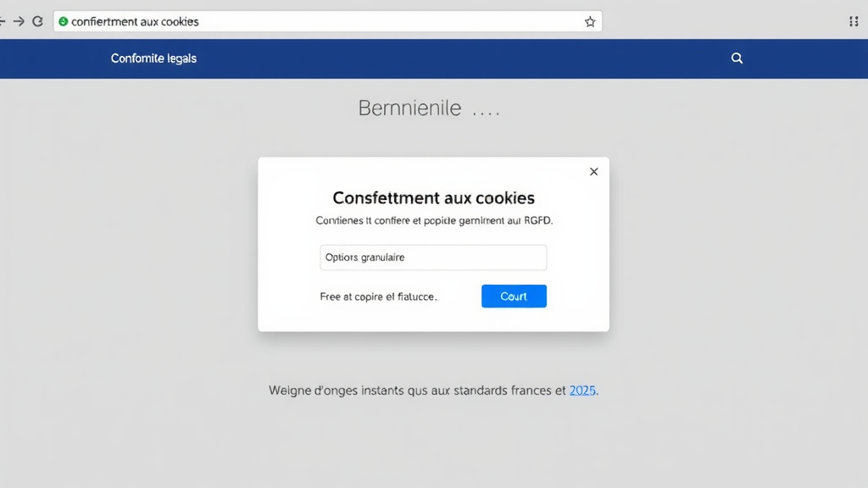Image resolution: width=868 pixels, height=488 pixels.
Task: Click the Consfettment aux cookies dialog title
Action: (433, 197)
